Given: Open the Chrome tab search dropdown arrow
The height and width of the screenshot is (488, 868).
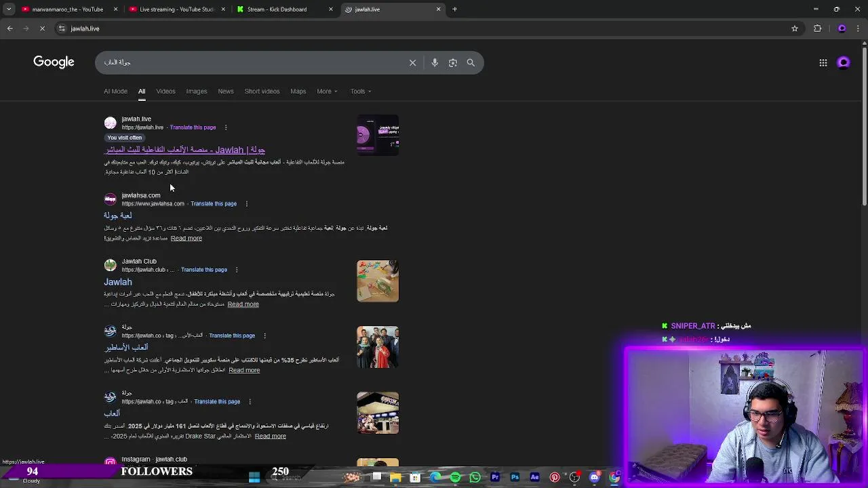Looking at the screenshot, I should [9, 9].
